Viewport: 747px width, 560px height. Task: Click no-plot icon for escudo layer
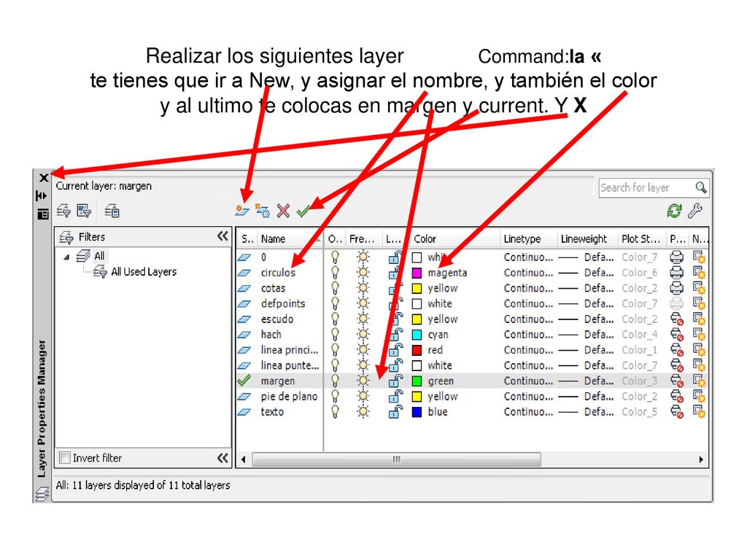[x=677, y=319]
